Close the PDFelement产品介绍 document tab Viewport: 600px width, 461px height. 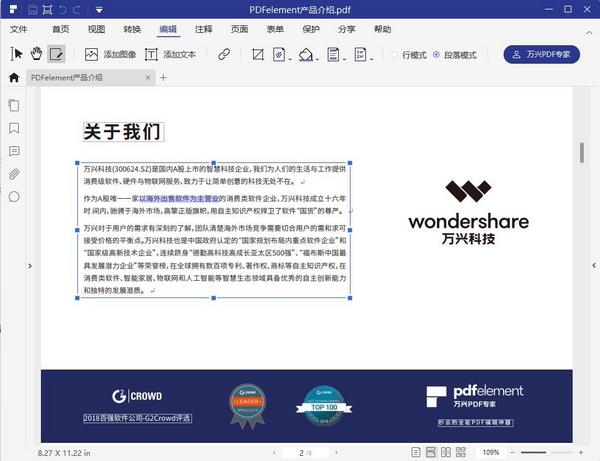[148, 78]
